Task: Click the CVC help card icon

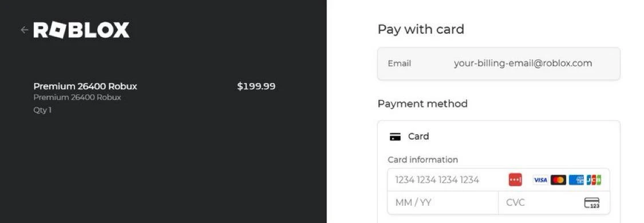Action: [x=592, y=203]
